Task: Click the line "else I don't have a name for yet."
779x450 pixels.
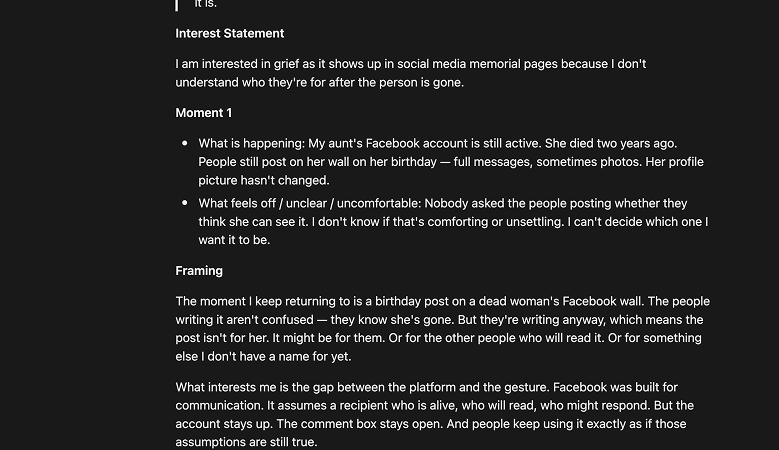Action: coord(263,357)
